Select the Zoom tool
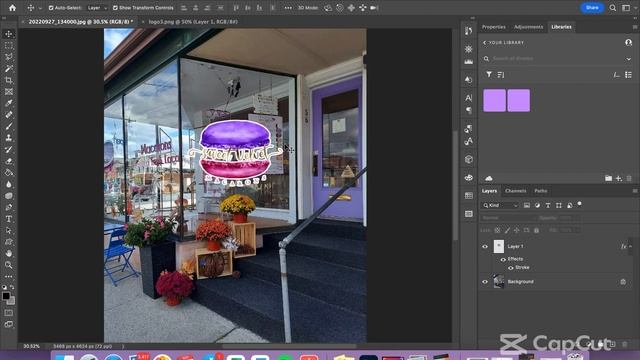Image resolution: width=640 pixels, height=360 pixels. [x=9, y=265]
